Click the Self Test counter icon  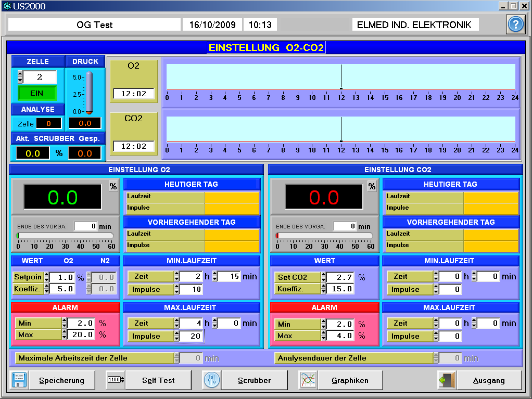click(x=116, y=380)
